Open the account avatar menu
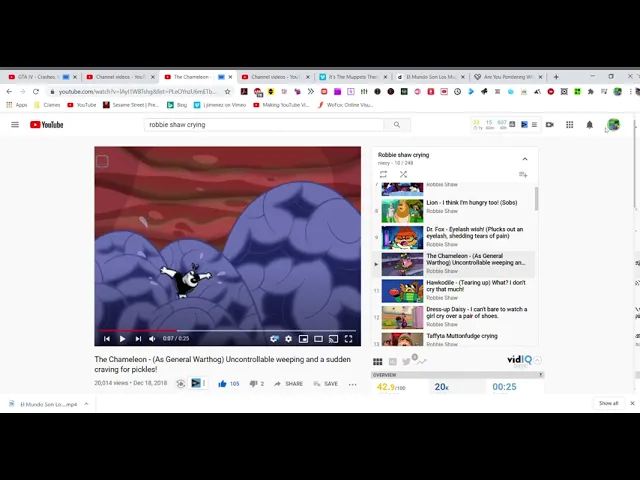The width and height of the screenshot is (640, 480). tap(613, 124)
